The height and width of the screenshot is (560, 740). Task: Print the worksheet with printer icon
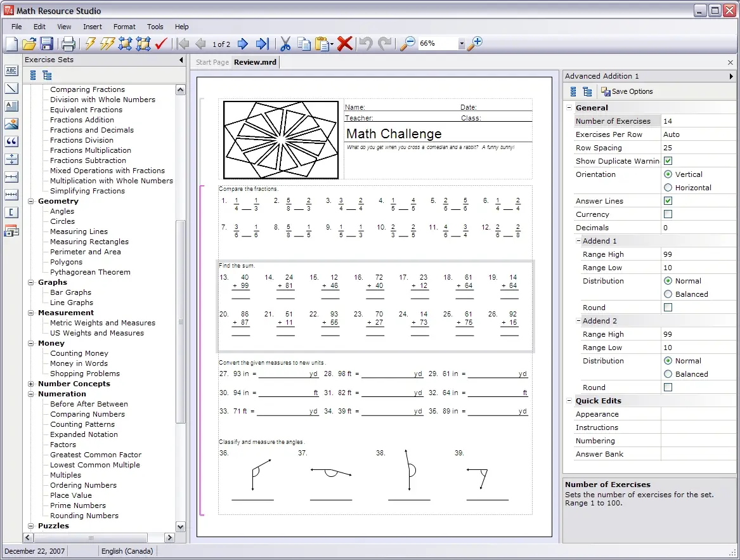click(68, 43)
